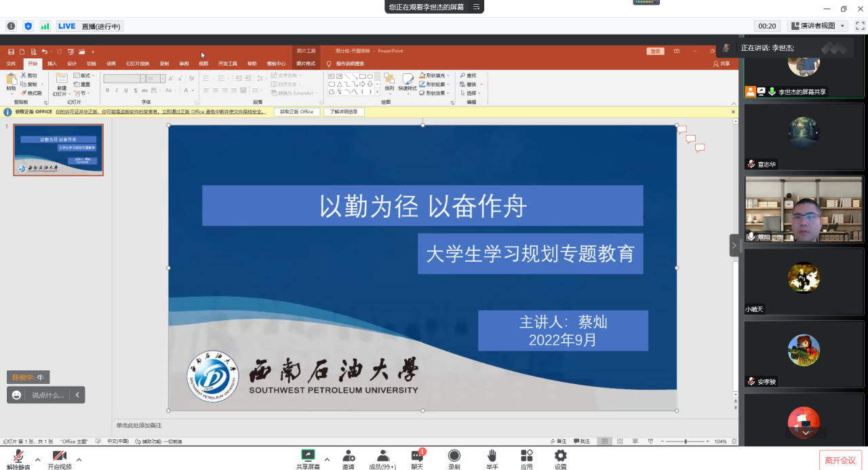Click the red 离开会议 button
This screenshot has width=868, height=470.
[840, 460]
